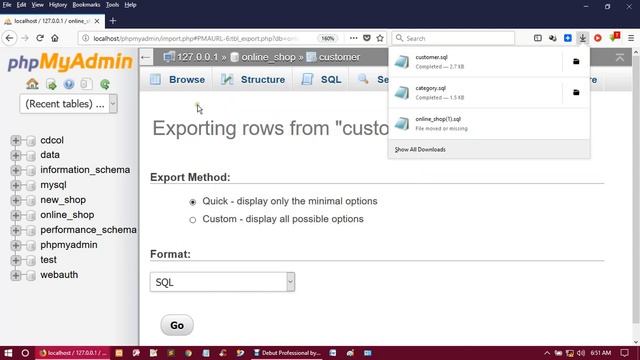Click the Windows Start button
Image resolution: width=640 pixels, height=360 pixels.
tap(8, 353)
